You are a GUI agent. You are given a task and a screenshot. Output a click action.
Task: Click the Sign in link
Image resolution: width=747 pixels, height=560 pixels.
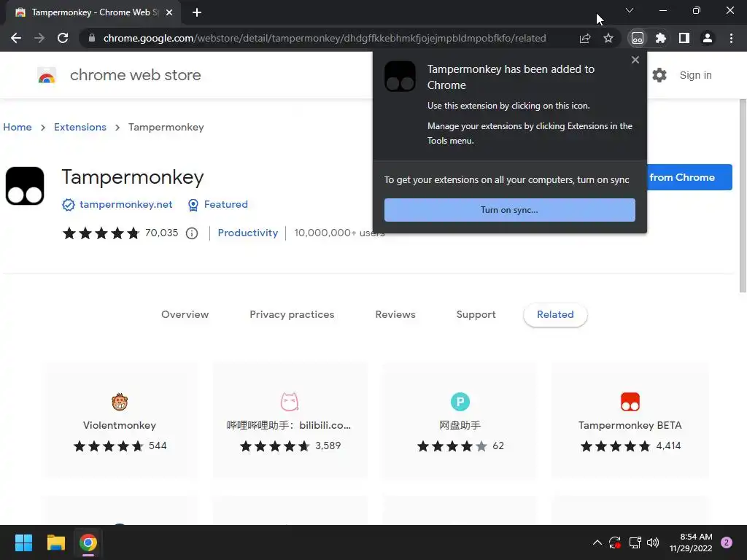(695, 75)
